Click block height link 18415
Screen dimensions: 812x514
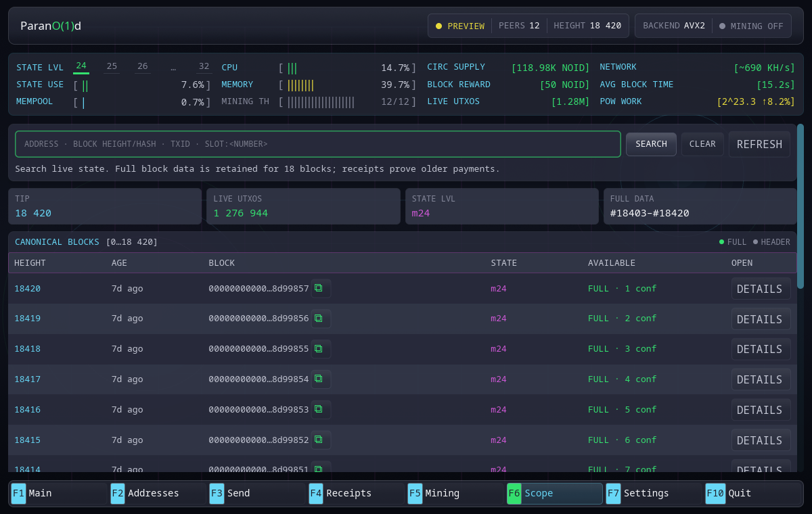point(28,440)
